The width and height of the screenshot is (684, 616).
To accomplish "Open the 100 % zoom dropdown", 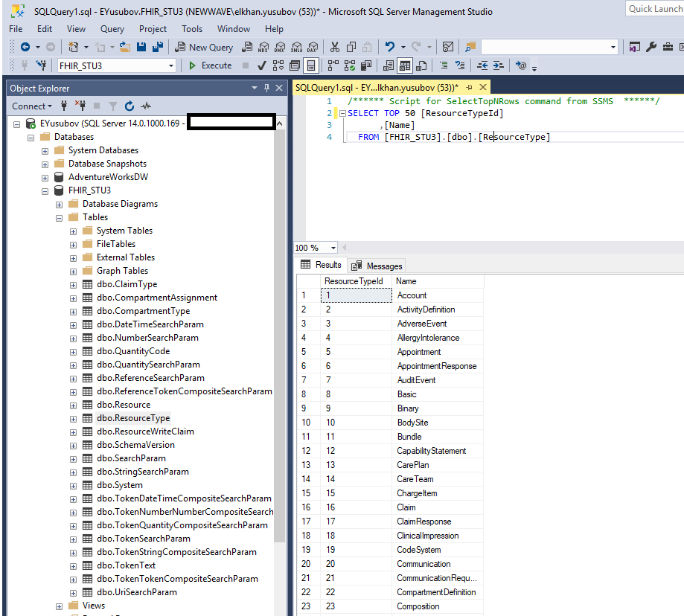I will pos(333,248).
